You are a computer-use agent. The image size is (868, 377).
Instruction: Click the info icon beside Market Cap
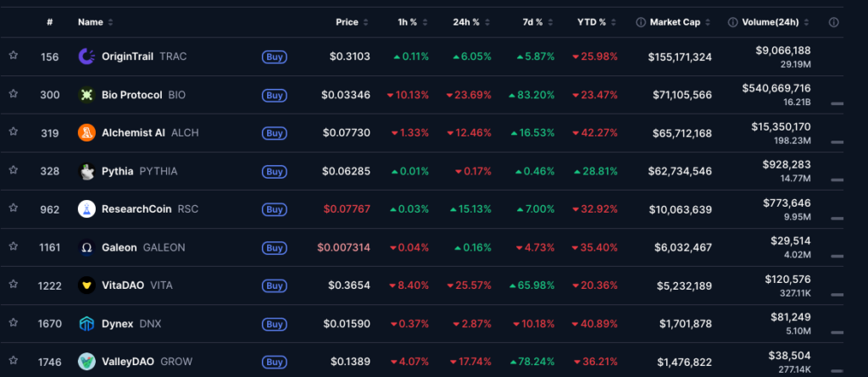coord(641,22)
